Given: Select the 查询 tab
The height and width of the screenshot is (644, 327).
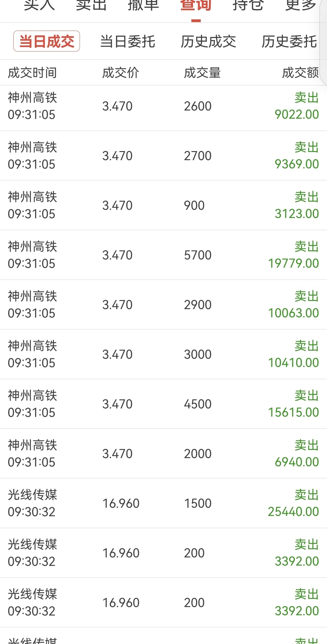Looking at the screenshot, I should coord(196,5).
